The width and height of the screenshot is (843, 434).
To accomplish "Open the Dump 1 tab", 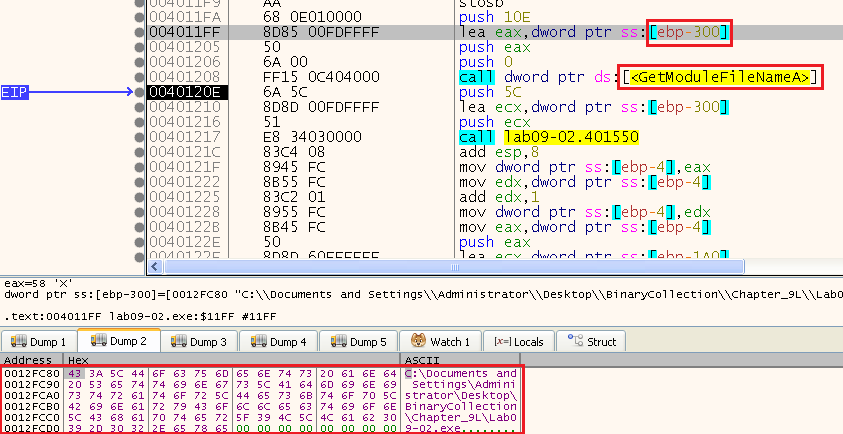I will 36,341.
